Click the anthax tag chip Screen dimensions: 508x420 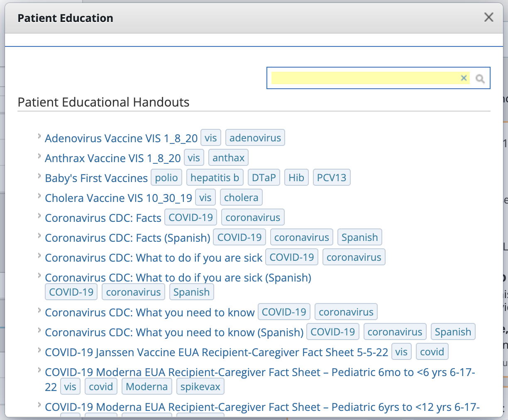point(228,157)
